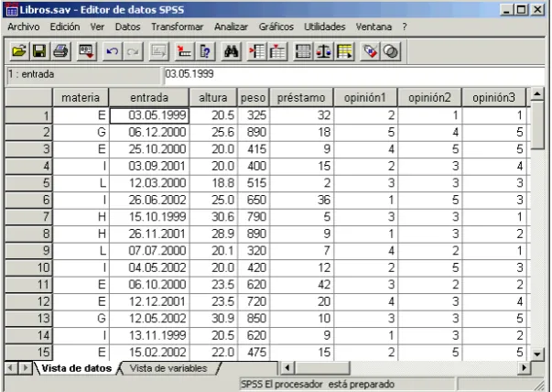
Task: Select row header number 7
Action: (x=29, y=216)
